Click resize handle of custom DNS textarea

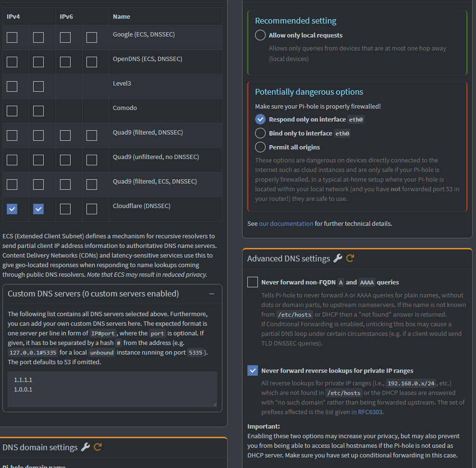(214, 404)
